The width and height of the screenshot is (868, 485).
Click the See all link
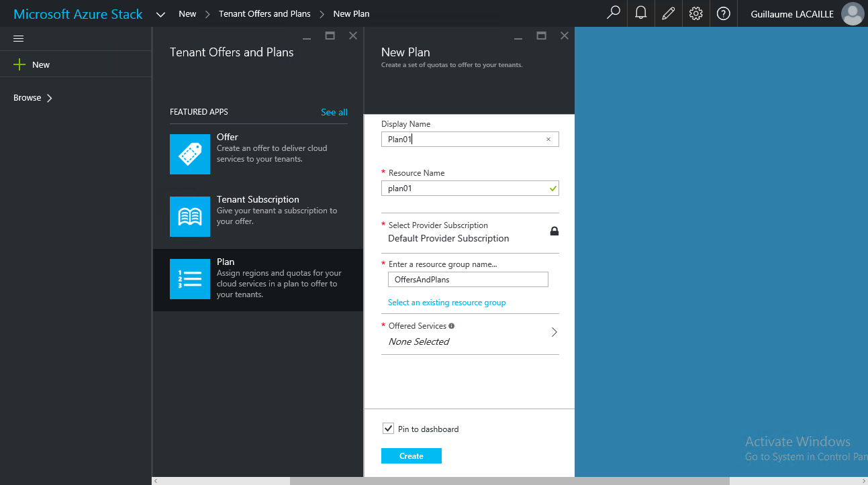(334, 112)
